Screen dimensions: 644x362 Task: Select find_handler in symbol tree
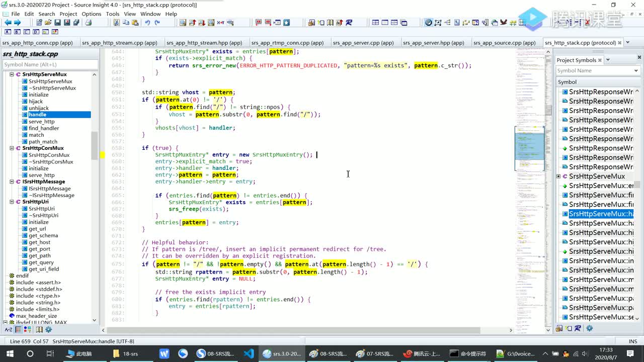[44, 128]
